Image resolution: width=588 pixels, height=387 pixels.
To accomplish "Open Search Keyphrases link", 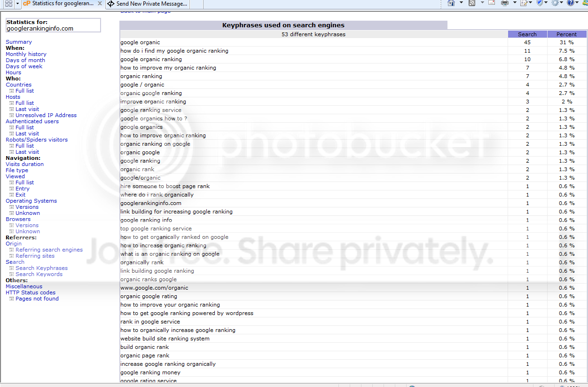I will click(41, 268).
